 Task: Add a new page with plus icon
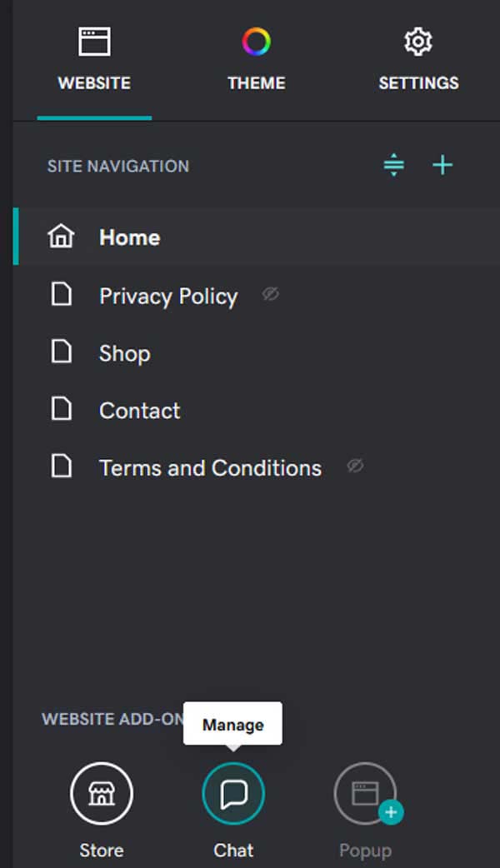(x=442, y=165)
